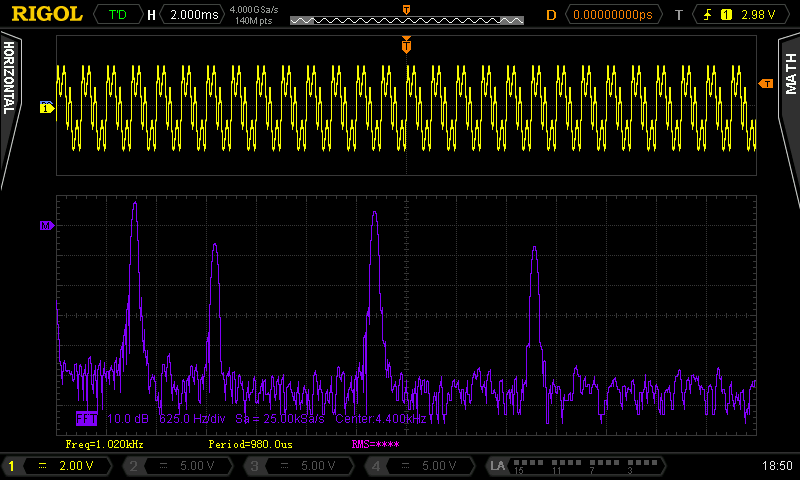Click the 18:50 clock display
800x480 pixels.
pos(777,466)
